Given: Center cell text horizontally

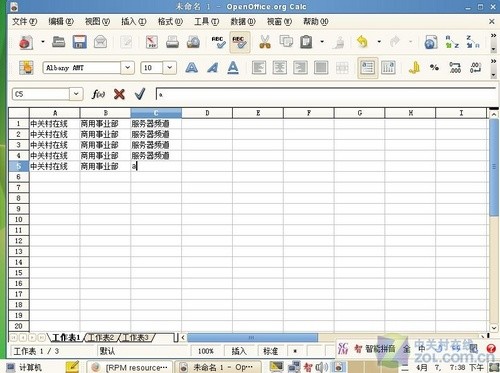Looking at the screenshot, I should pyautogui.click(x=280, y=68).
